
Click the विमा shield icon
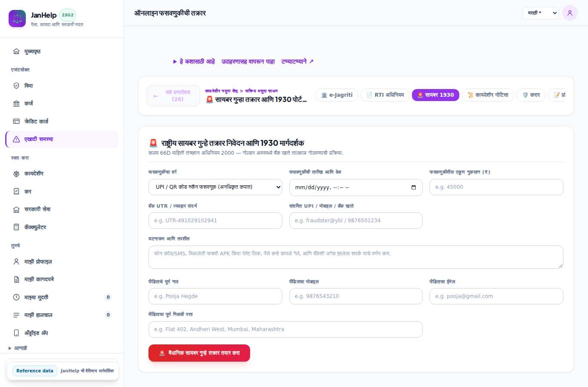pos(16,86)
